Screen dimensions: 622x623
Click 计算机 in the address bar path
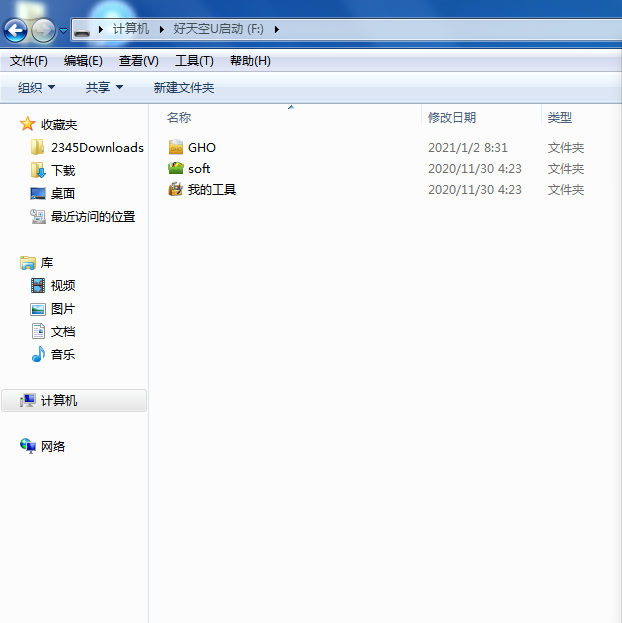[131, 29]
